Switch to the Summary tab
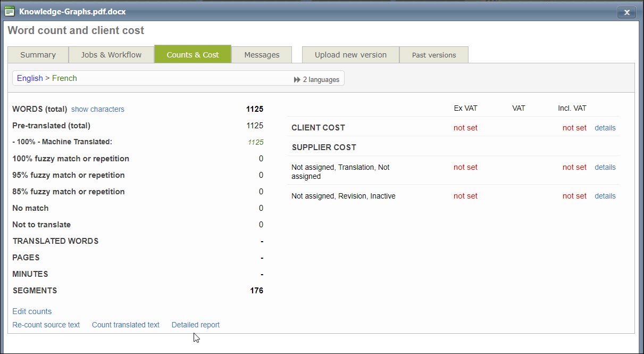The width and height of the screenshot is (644, 354). pyautogui.click(x=38, y=55)
